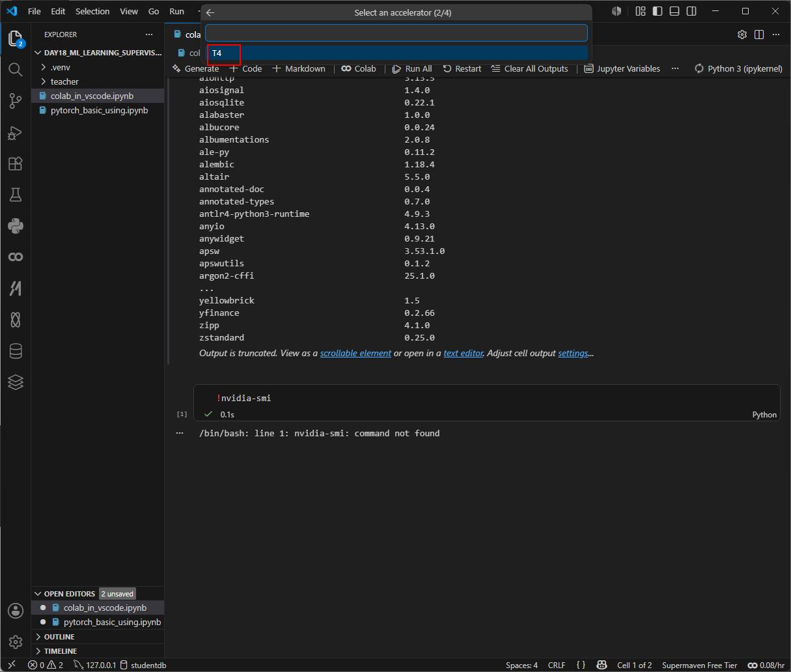Toggle the panel layout icon
The image size is (791, 672).
(674, 11)
